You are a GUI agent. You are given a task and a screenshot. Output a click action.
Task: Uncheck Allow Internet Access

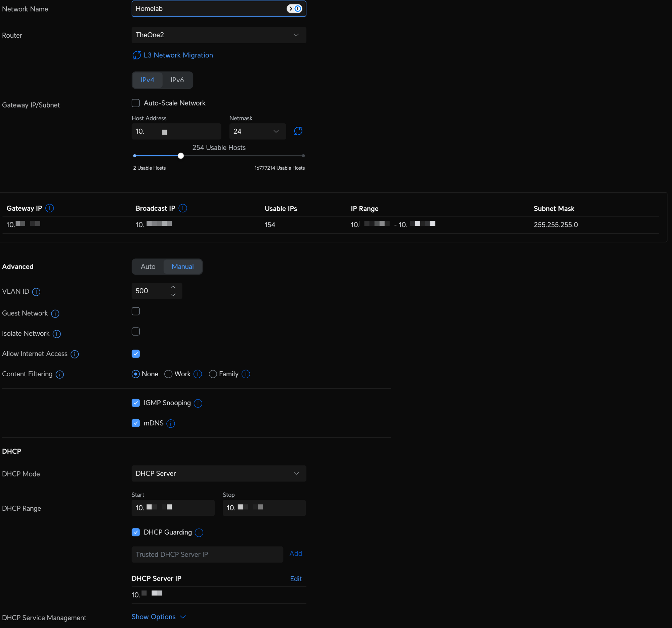(x=135, y=354)
